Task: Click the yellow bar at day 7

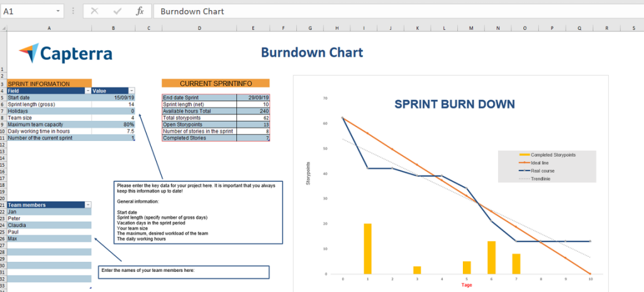Action: point(516,264)
